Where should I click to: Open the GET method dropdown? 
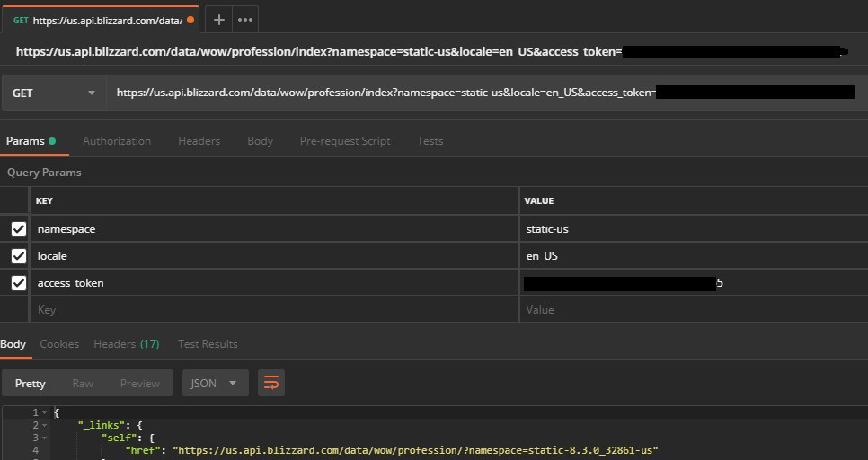(x=53, y=93)
